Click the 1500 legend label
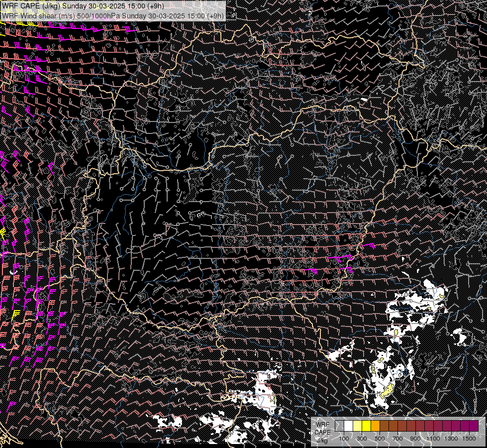 [x=469, y=439]
